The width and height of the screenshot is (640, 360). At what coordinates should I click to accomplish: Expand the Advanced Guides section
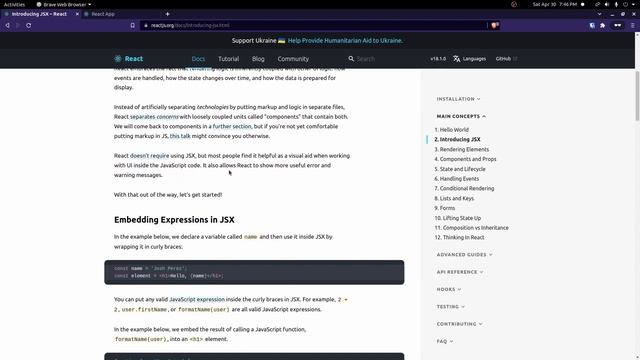click(x=464, y=255)
